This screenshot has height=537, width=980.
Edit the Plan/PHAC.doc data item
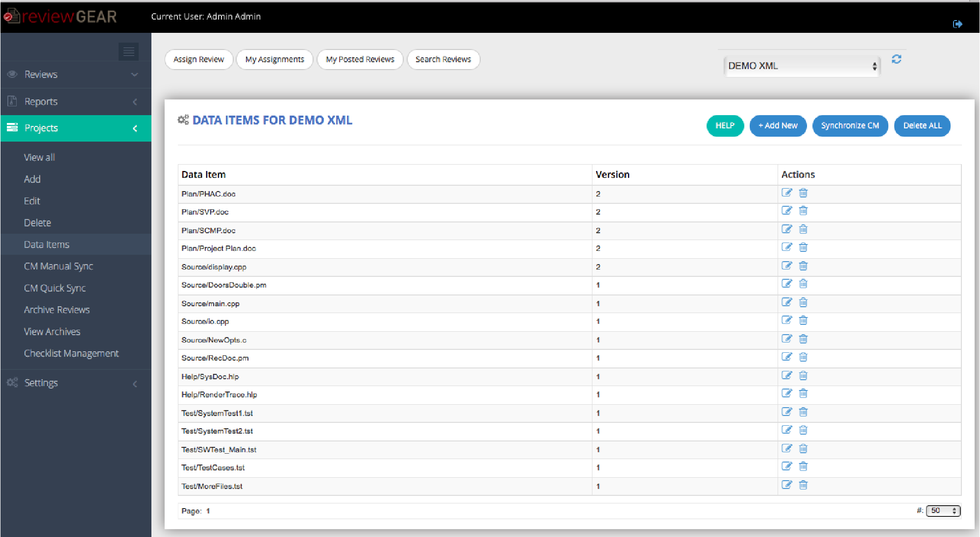786,193
